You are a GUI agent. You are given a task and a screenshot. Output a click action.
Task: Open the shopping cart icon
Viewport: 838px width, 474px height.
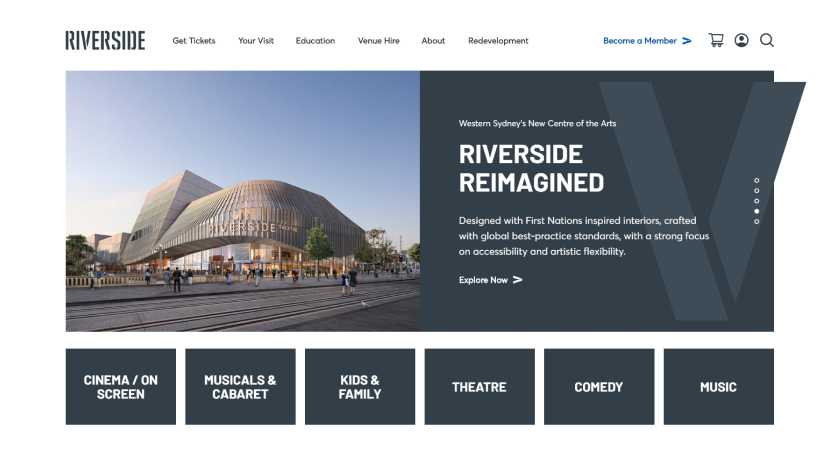point(716,40)
